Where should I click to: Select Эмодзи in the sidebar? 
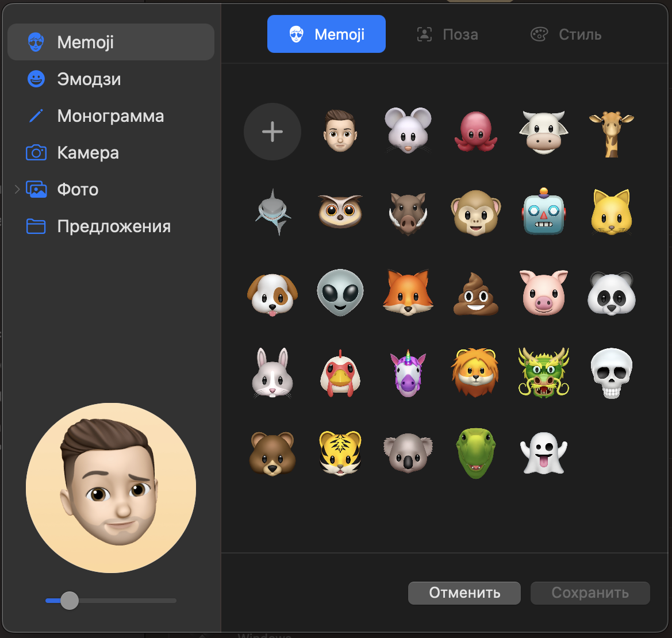(x=111, y=79)
